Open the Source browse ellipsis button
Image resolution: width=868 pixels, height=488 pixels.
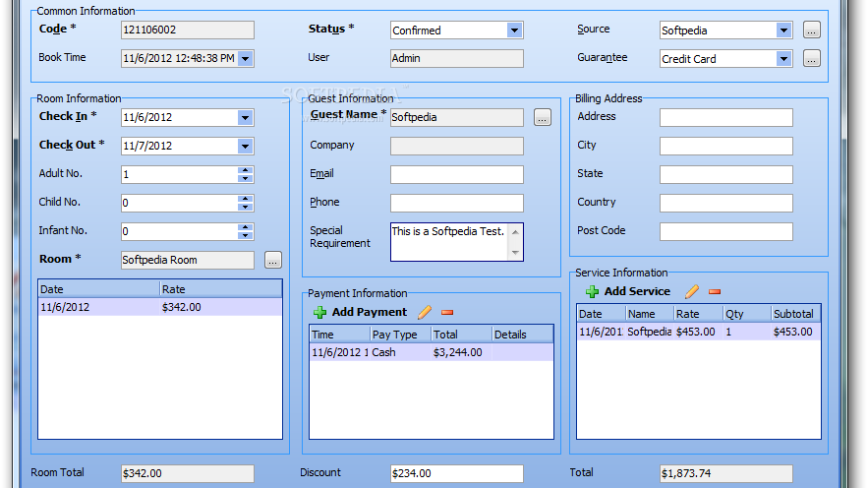[x=812, y=30]
